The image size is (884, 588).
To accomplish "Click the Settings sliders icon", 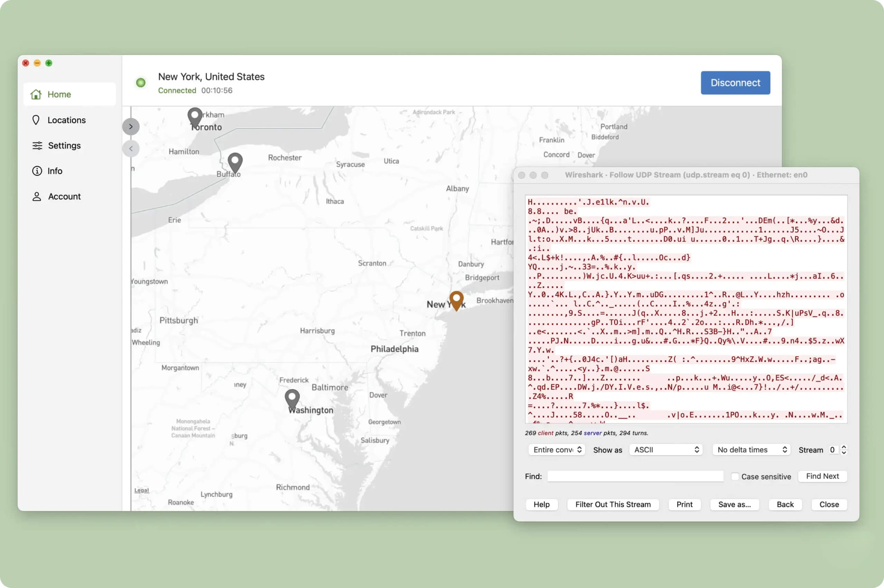I will click(37, 146).
